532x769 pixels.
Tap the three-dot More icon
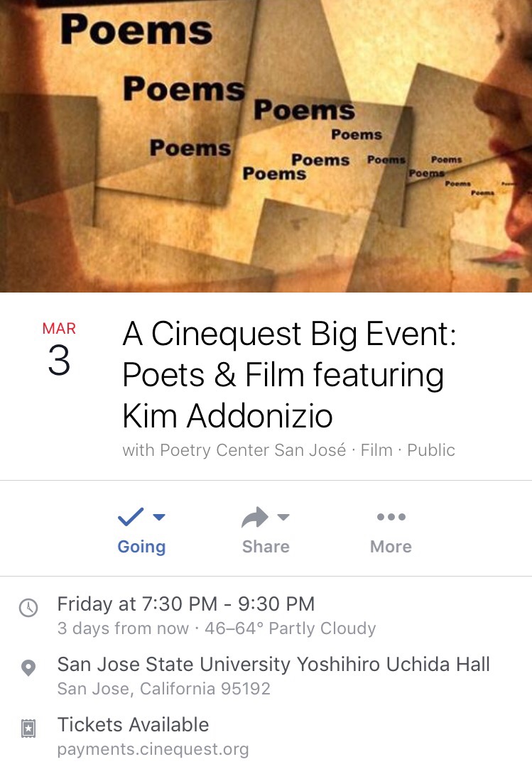click(391, 517)
